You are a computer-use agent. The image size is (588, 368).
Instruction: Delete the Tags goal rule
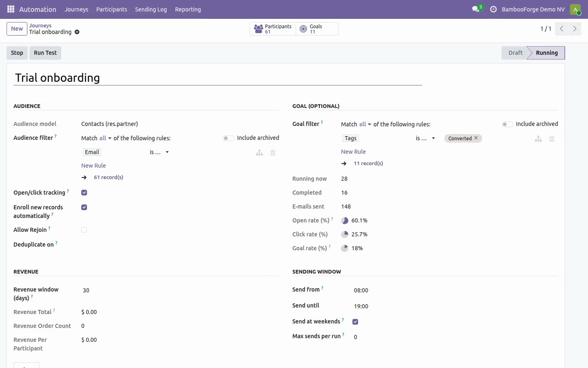tap(552, 139)
